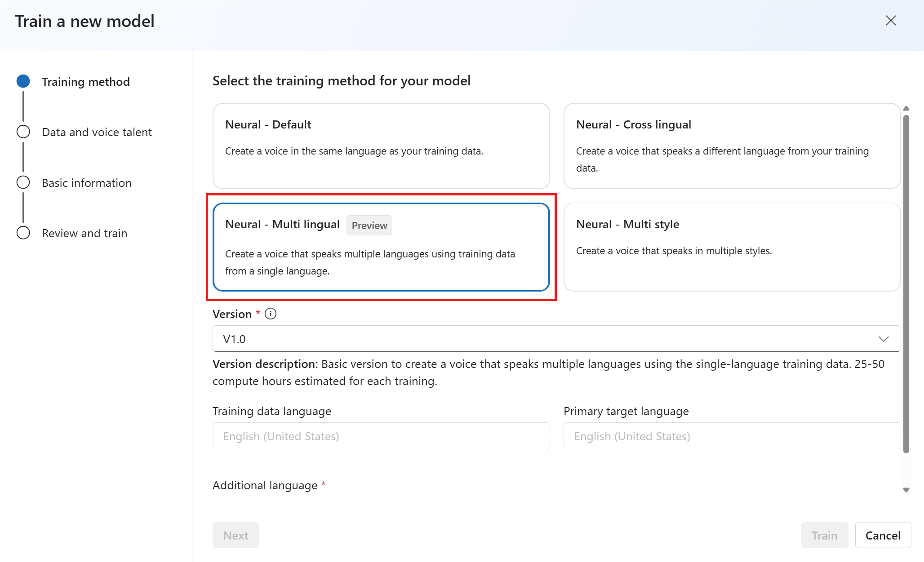924x562 pixels.
Task: Click the Training method step circle
Action: click(23, 81)
